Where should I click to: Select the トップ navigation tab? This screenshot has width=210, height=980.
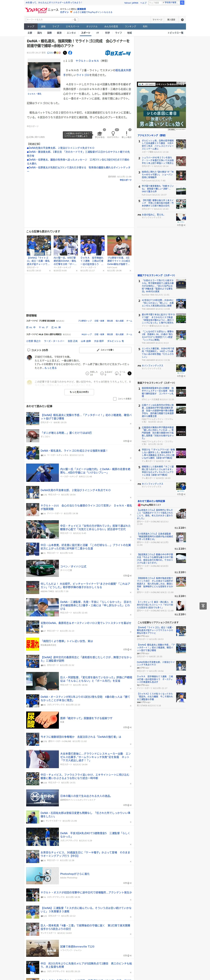pos(31,27)
